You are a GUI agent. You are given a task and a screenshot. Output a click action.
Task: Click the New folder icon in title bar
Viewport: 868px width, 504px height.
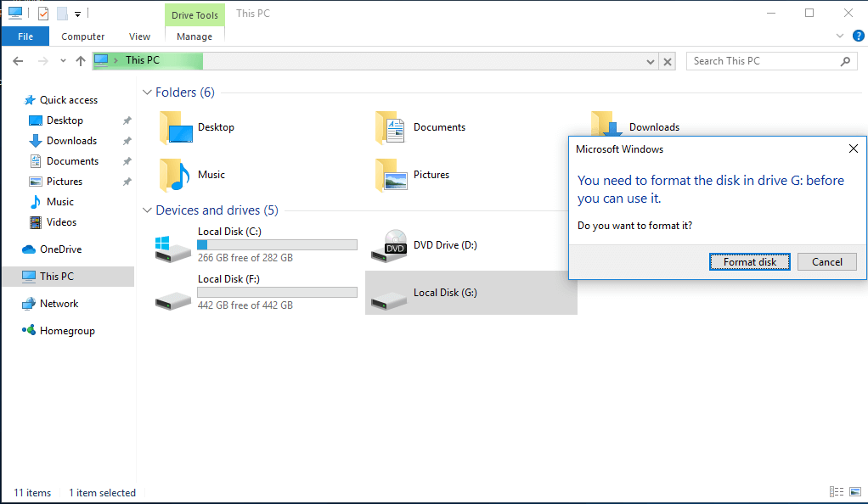coord(62,14)
